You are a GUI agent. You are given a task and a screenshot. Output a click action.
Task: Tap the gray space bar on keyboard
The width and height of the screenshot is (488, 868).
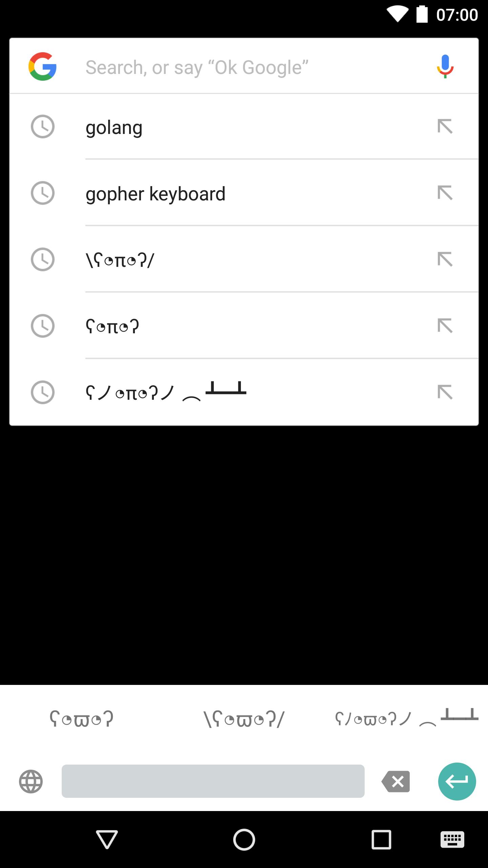(213, 781)
